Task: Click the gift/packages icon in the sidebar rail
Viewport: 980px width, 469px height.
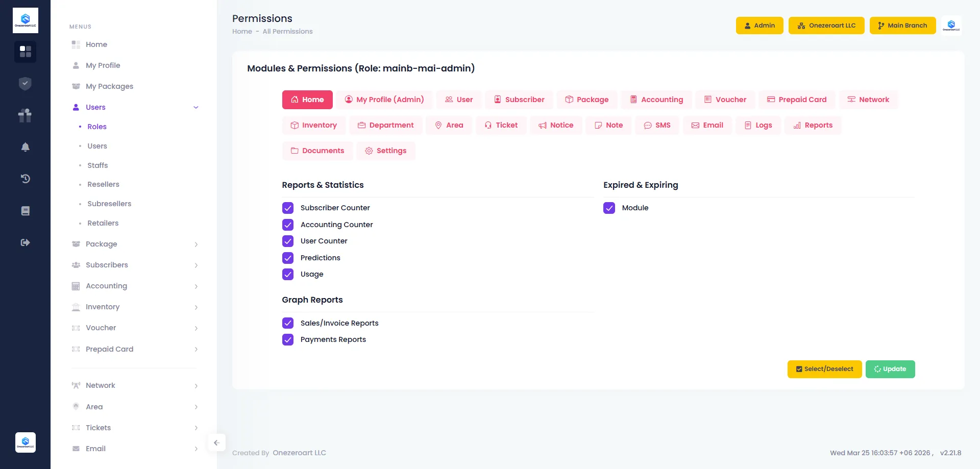Action: pyautogui.click(x=25, y=115)
